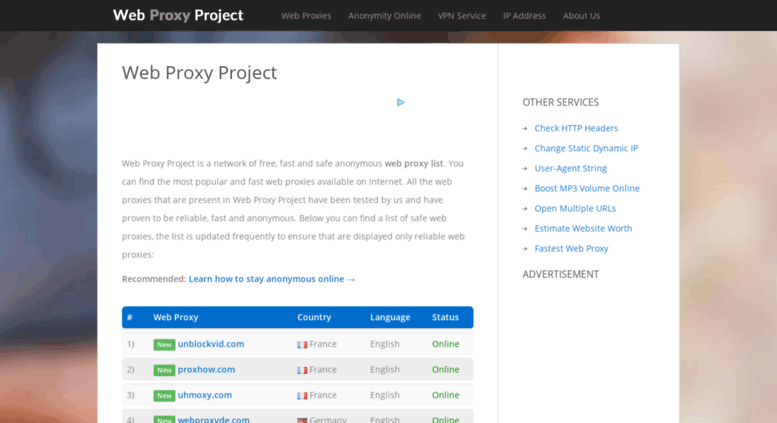
Task: Click the Language column header
Action: (x=390, y=317)
